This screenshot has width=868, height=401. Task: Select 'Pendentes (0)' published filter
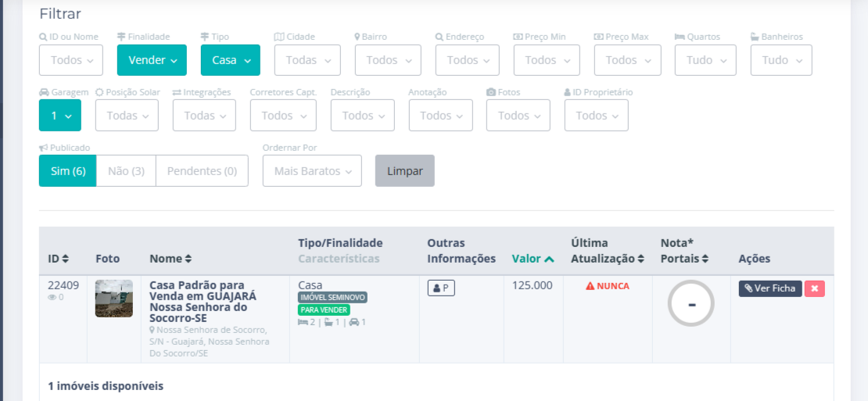(202, 171)
